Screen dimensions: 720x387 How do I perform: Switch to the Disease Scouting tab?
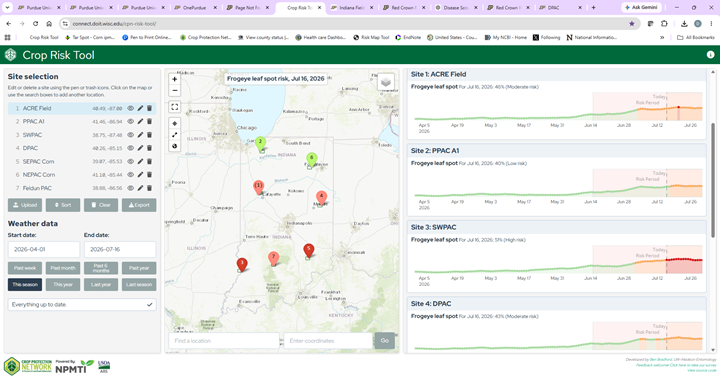tap(456, 8)
